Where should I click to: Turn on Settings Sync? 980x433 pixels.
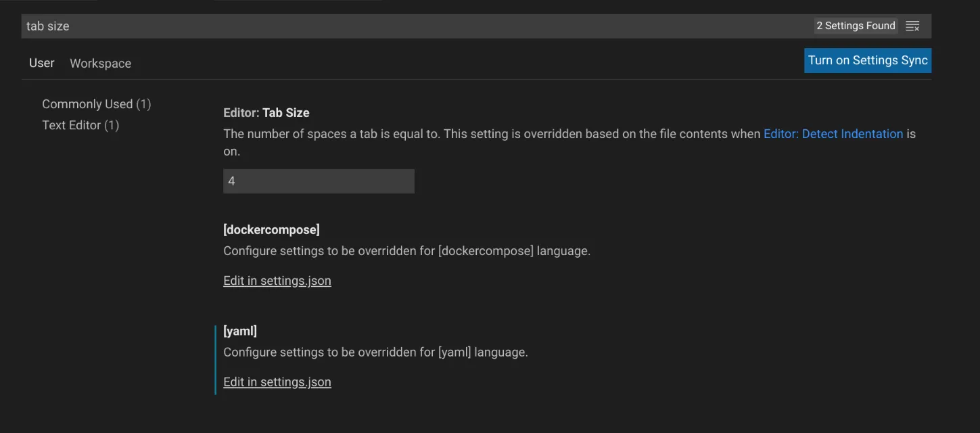coord(868,60)
